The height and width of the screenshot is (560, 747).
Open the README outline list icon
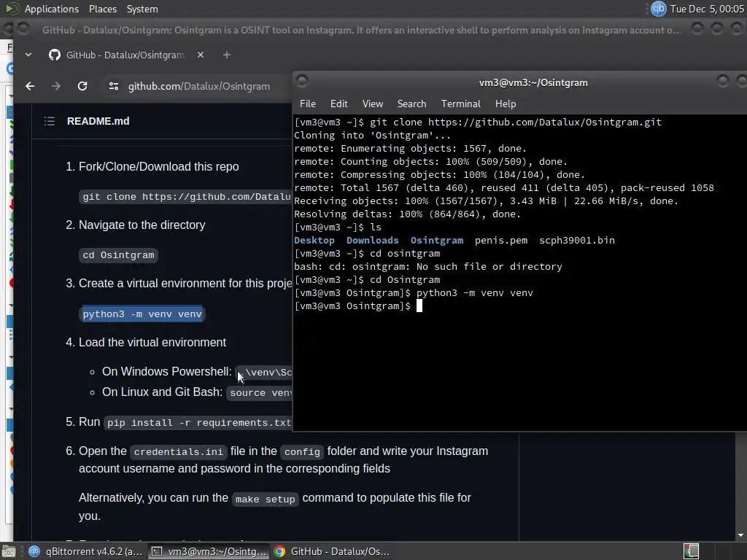click(50, 122)
